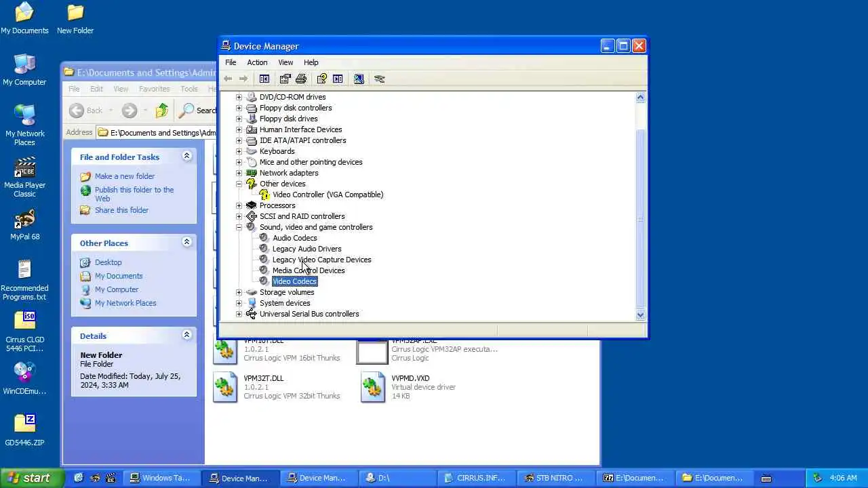Collapse the Other Places panel
The height and width of the screenshot is (488, 868).
click(186, 242)
